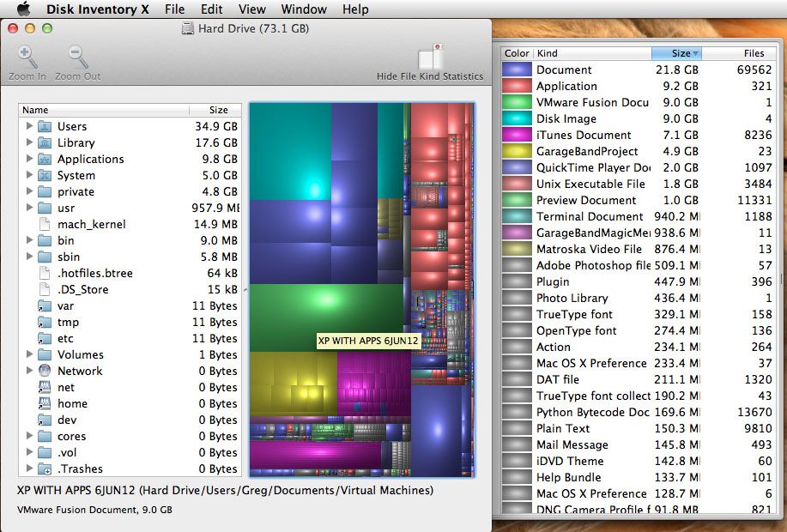This screenshot has height=532, width=787.
Task: Sort statistics by Size column header
Action: coord(676,53)
